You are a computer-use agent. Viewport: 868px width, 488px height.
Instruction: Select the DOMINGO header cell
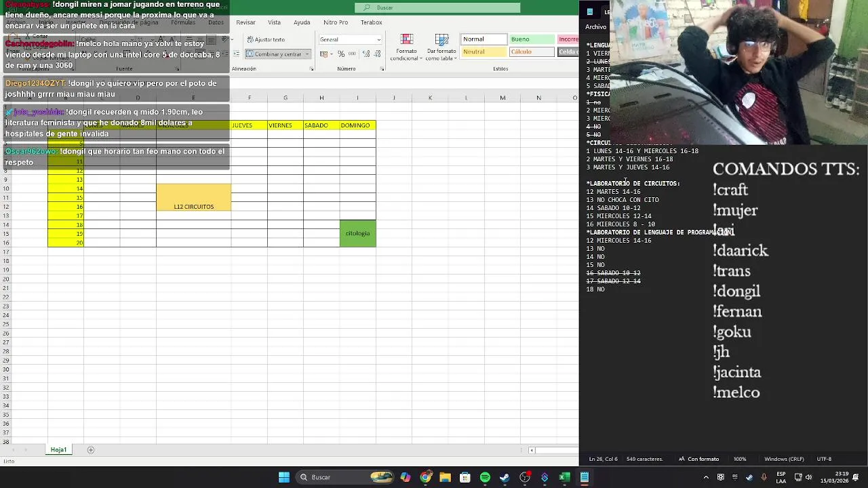357,125
